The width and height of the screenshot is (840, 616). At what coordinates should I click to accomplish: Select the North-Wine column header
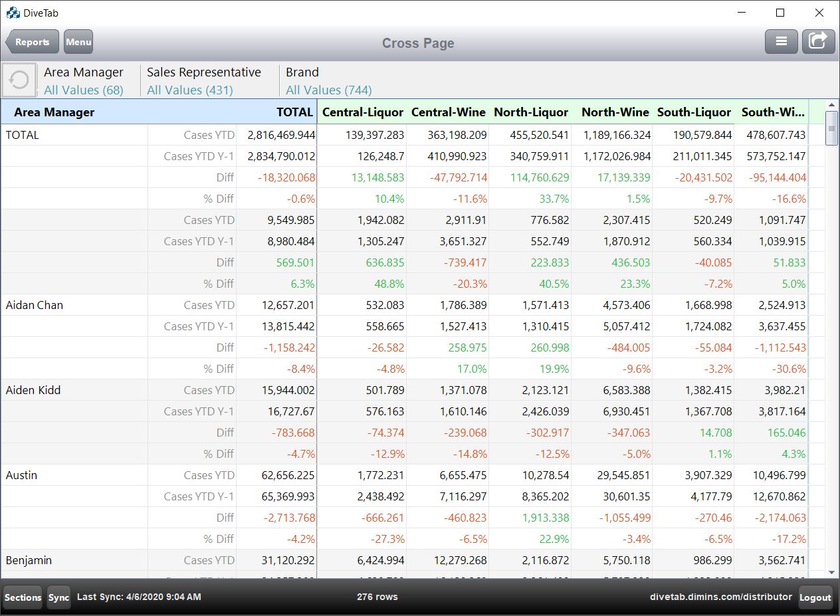pos(615,112)
